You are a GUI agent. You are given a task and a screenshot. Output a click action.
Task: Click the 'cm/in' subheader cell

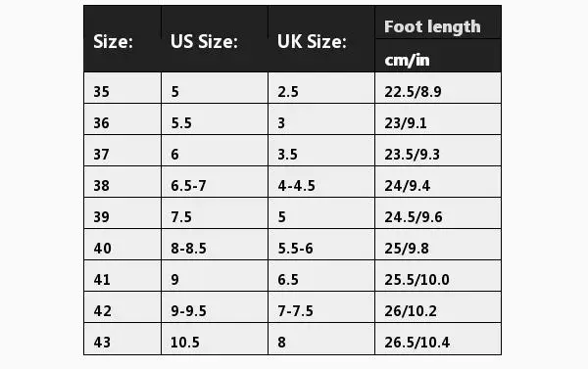[438, 56]
